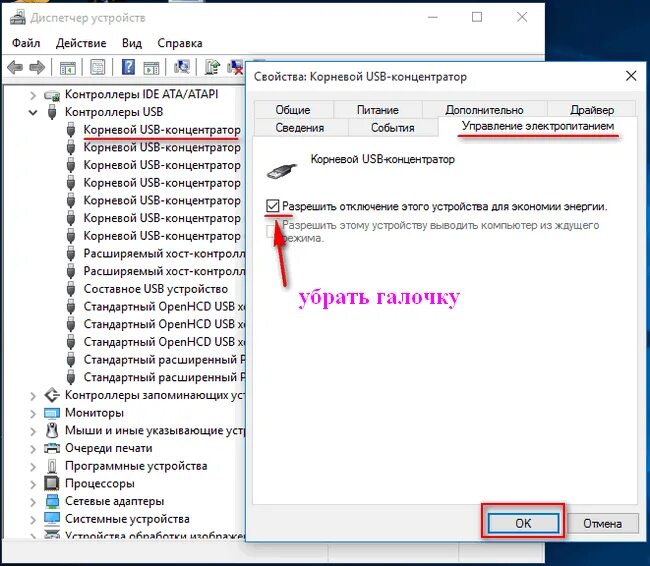Select Контроллеры IDE ATA/ATAPI label
Screen dimensions: 650x566
pyautogui.click(x=141, y=95)
